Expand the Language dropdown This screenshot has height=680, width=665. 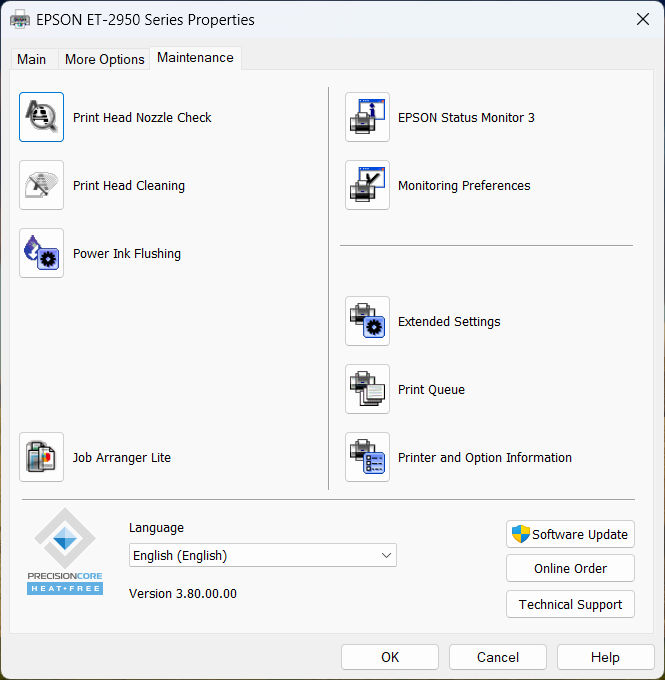point(263,556)
